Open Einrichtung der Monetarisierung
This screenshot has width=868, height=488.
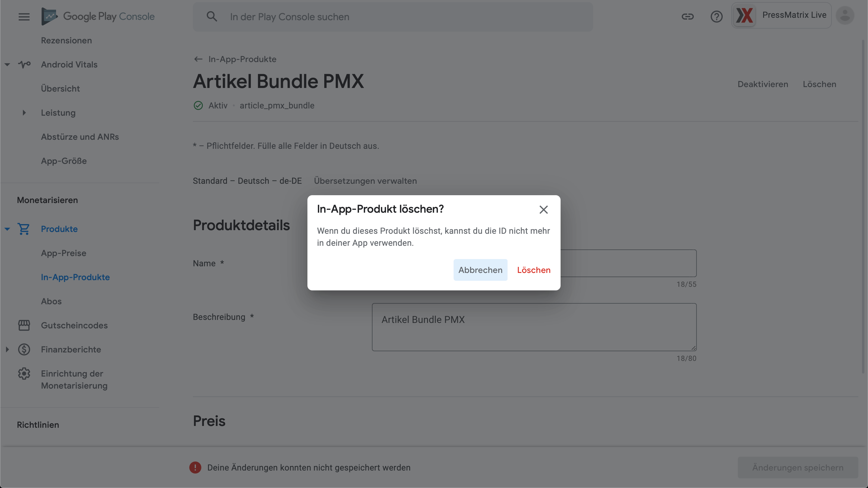74,380
